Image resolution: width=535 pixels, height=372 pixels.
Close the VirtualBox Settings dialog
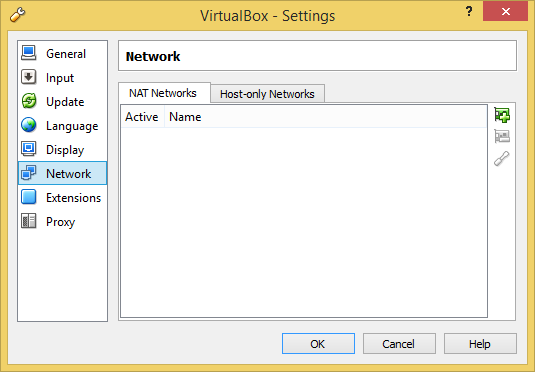pyautogui.click(x=505, y=11)
